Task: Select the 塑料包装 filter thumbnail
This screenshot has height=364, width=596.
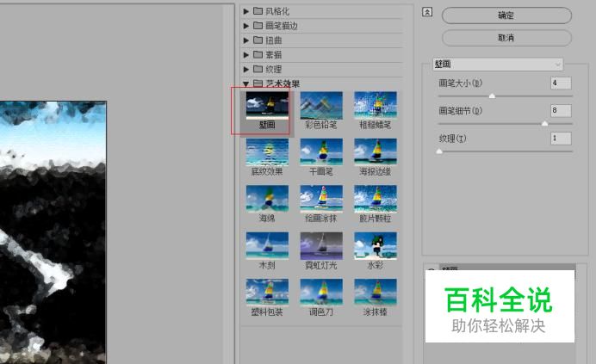Action: (267, 293)
